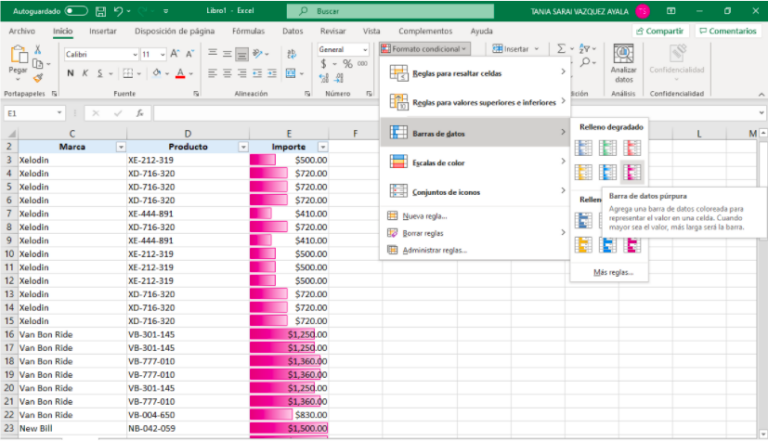Viewport: 768px width, 441px height.
Task: Select cell E3 showing $500.00
Action: (x=289, y=160)
